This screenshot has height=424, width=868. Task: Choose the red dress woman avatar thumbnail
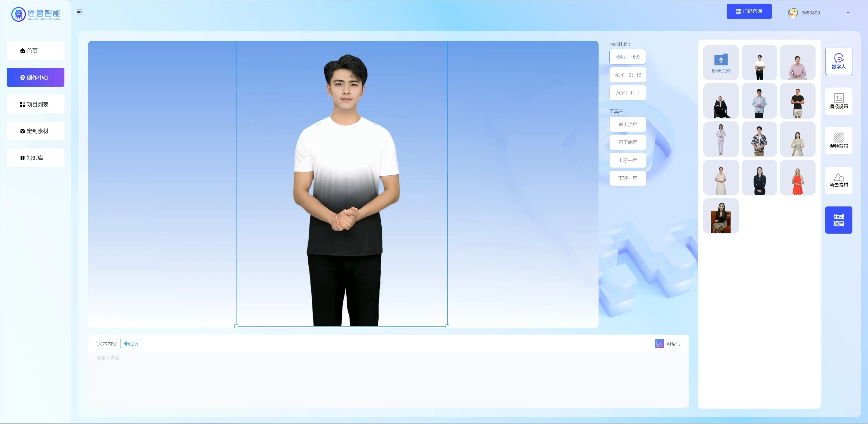pyautogui.click(x=797, y=178)
